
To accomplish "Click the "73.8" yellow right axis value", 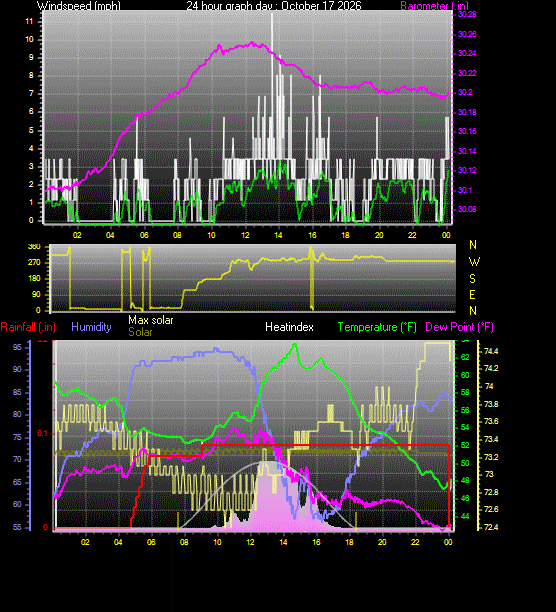I will pos(491,405).
